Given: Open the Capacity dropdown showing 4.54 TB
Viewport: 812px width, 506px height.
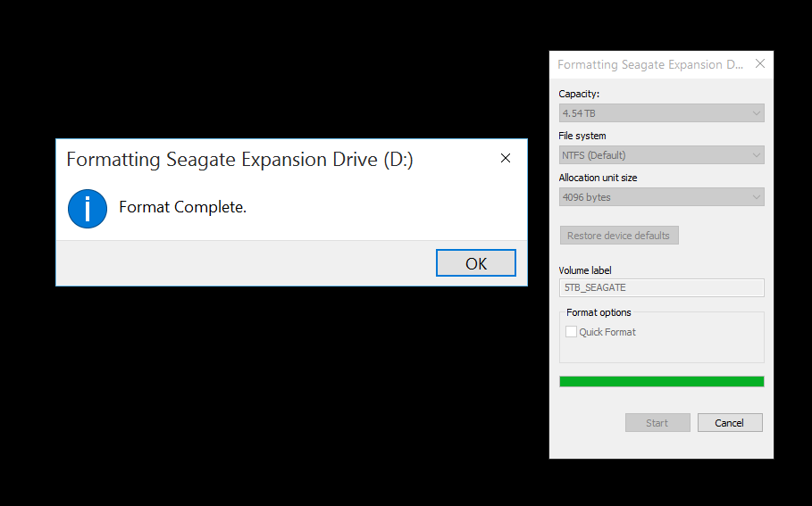Looking at the screenshot, I should click(661, 113).
